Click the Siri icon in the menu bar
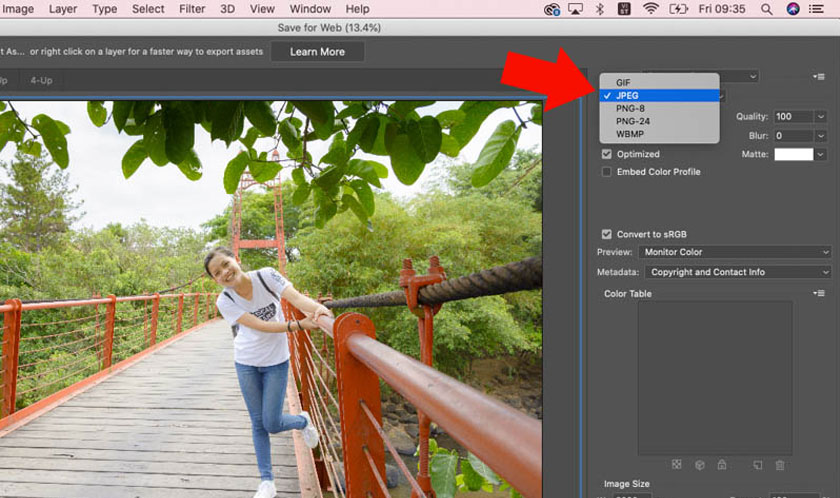The image size is (840, 498). pyautogui.click(x=793, y=9)
